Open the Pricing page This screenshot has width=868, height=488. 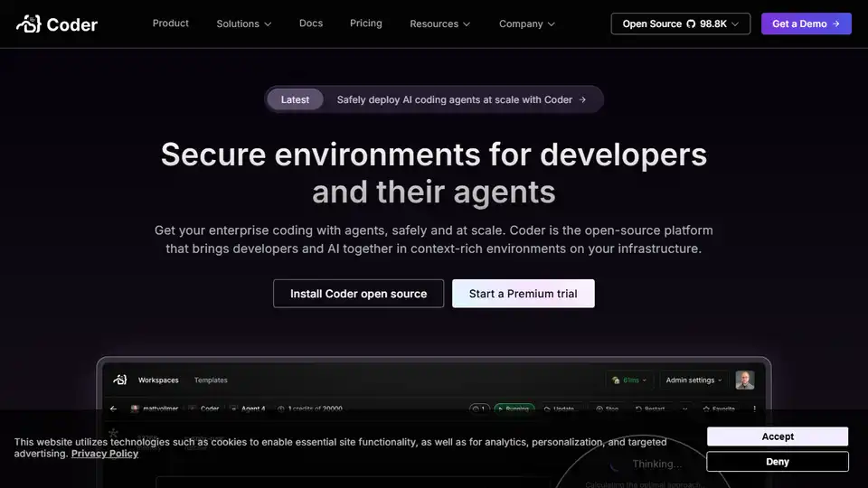tap(365, 23)
